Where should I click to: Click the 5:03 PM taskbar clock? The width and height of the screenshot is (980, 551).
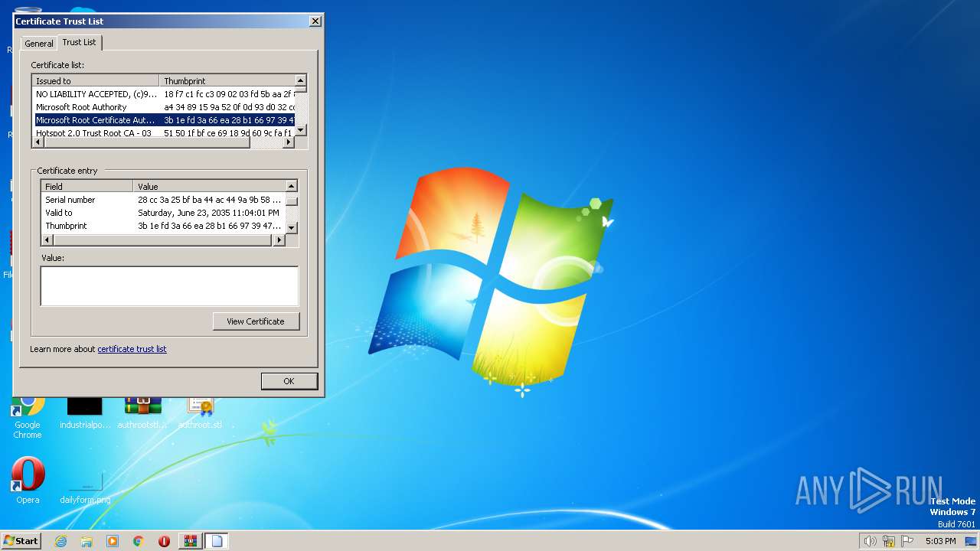[940, 541]
